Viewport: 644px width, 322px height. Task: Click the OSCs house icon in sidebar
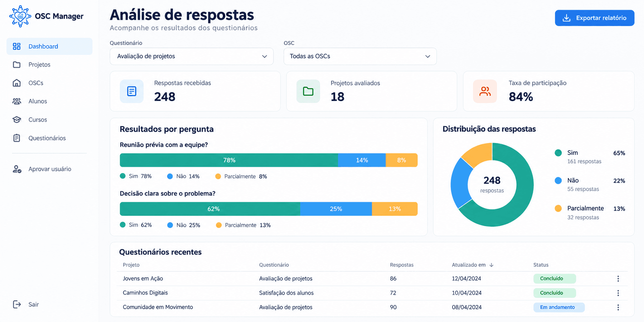pos(17,83)
